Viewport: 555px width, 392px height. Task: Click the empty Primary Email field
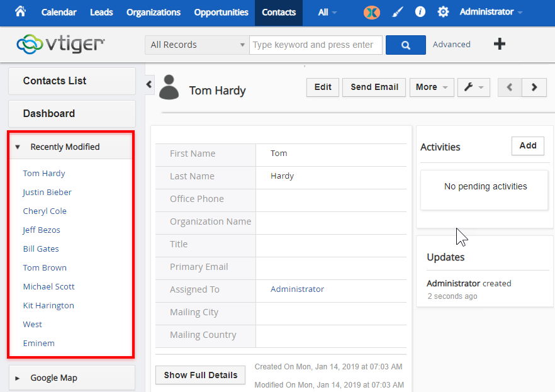(x=331, y=268)
